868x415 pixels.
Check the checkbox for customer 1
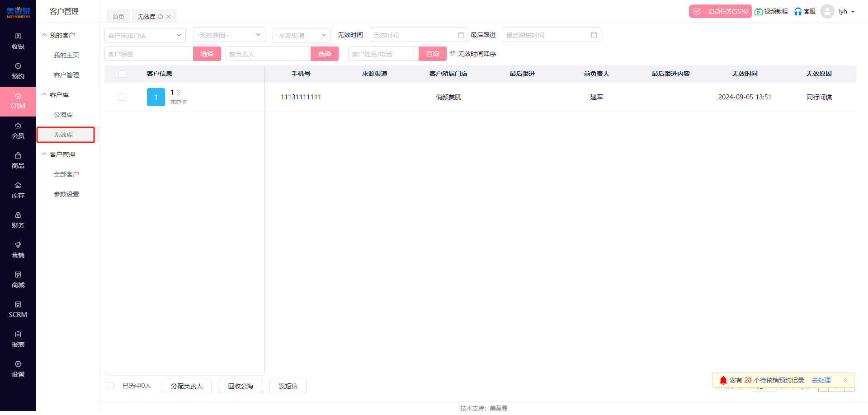click(x=121, y=97)
